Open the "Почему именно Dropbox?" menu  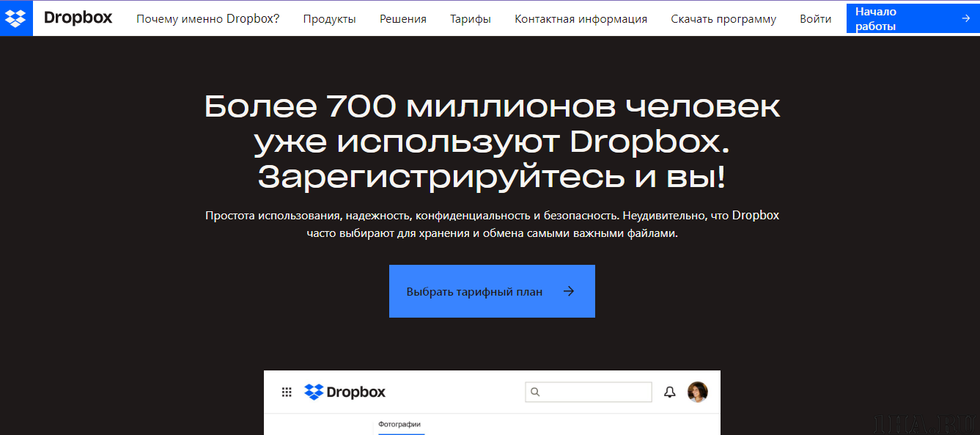[x=207, y=19]
